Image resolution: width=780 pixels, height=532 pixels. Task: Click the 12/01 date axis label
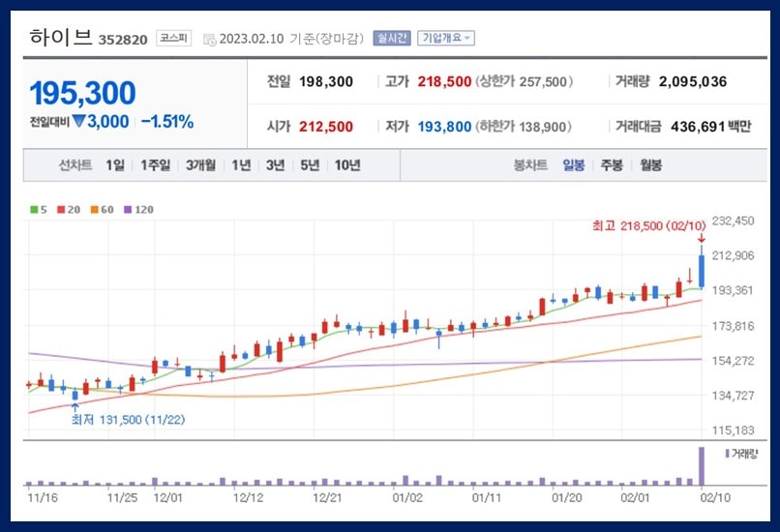(168, 498)
